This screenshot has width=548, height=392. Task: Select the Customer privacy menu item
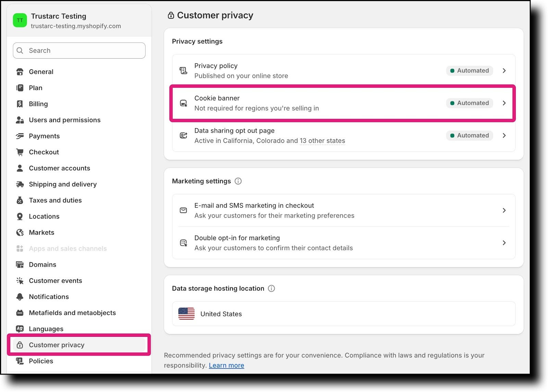click(79, 345)
